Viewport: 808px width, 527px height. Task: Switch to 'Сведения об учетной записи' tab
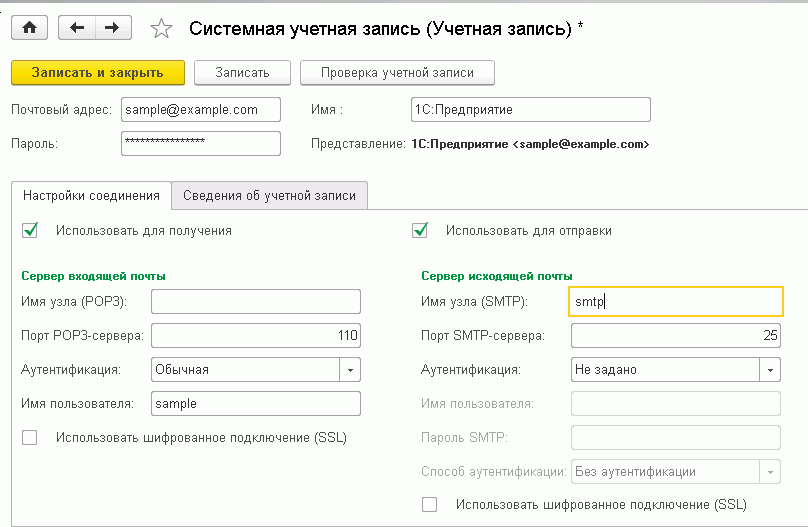270,196
